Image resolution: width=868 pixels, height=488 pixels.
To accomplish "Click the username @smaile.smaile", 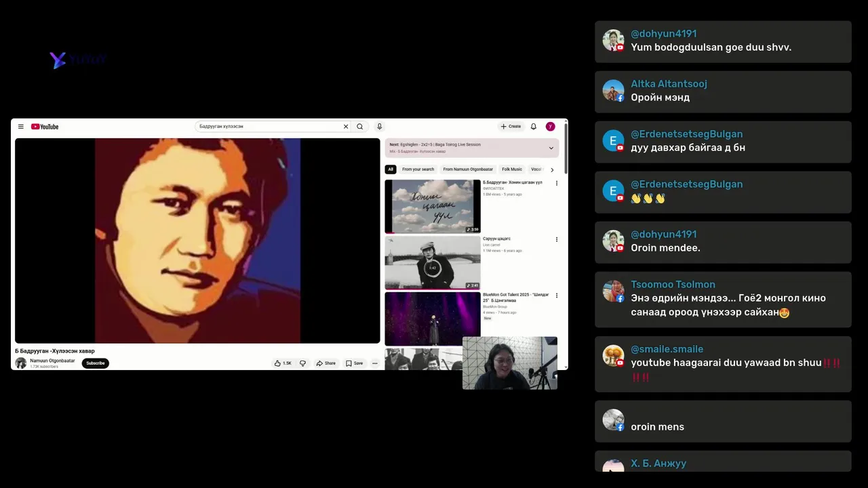I will click(x=667, y=349).
